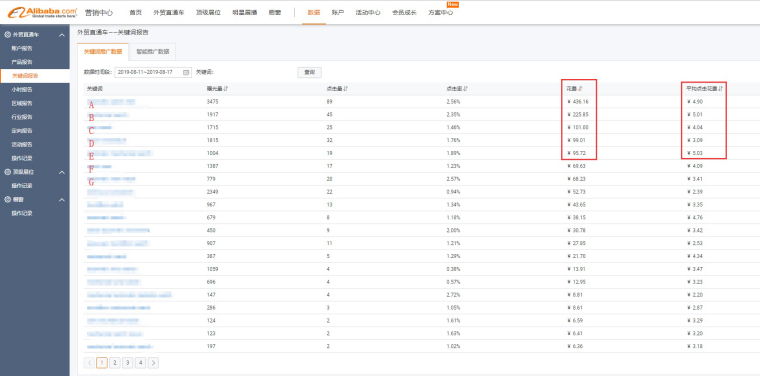The height and width of the screenshot is (376, 760).
Task: Open the calendar icon in date range field
Action: pos(186,72)
